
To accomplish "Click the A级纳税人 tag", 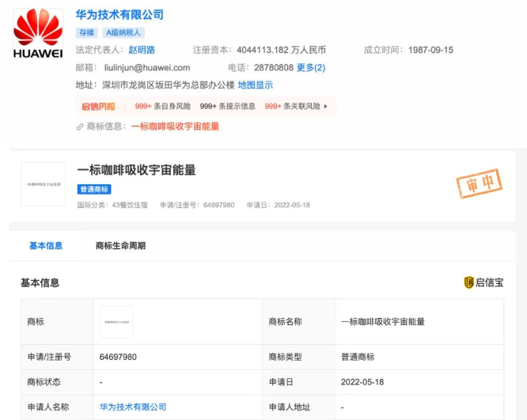I will 123,32.
